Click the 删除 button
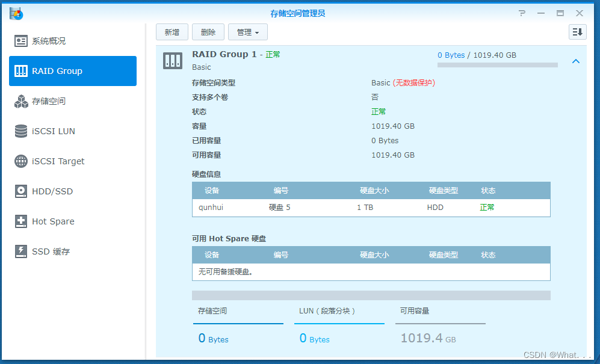The height and width of the screenshot is (364, 600). point(208,32)
